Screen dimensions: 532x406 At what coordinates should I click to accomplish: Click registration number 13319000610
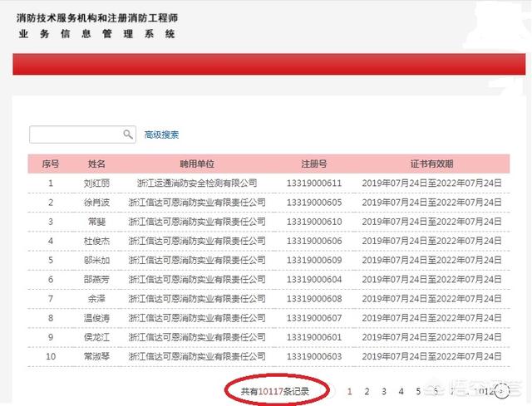tap(314, 222)
